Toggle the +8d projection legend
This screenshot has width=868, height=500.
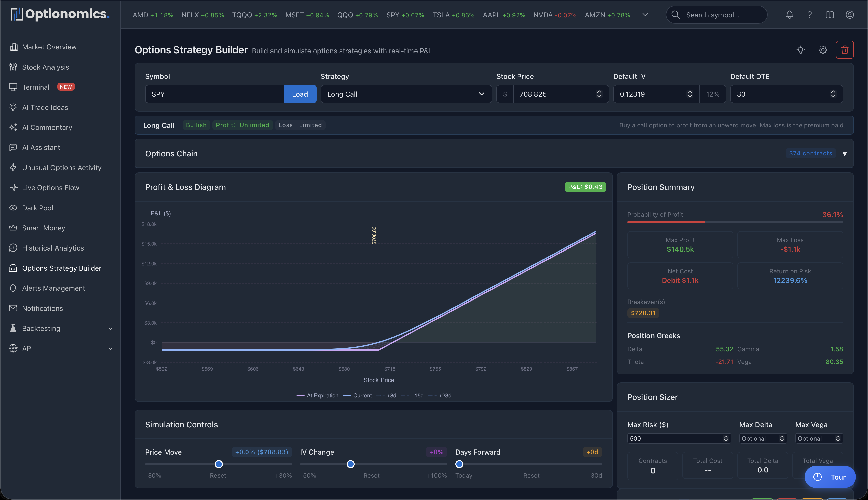[x=387, y=395]
